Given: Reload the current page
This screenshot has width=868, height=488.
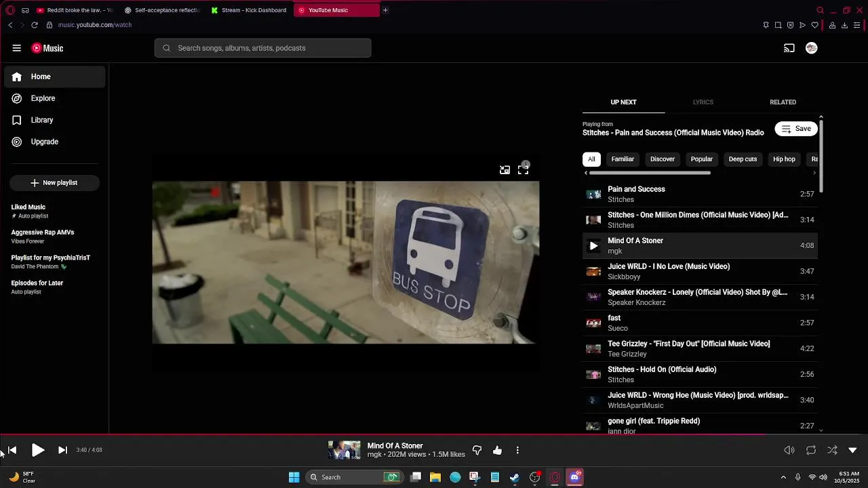Looking at the screenshot, I should (35, 25).
